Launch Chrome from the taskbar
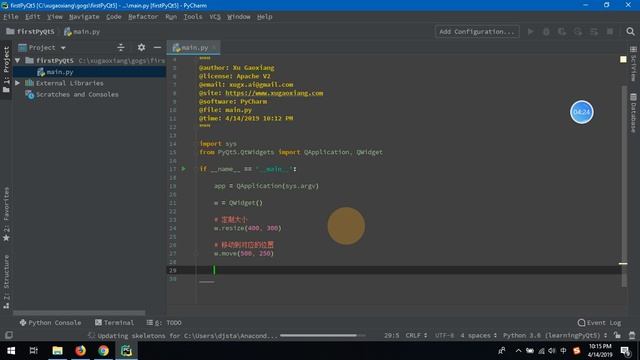This screenshot has width=640, height=360. [103, 351]
